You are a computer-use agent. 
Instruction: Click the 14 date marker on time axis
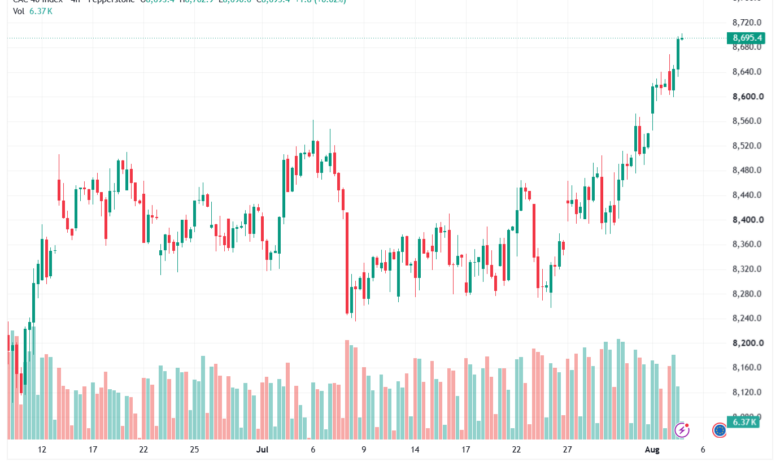click(415, 450)
